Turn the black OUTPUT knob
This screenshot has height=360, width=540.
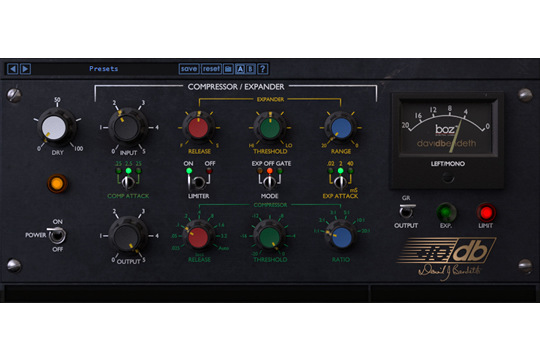click(x=128, y=237)
